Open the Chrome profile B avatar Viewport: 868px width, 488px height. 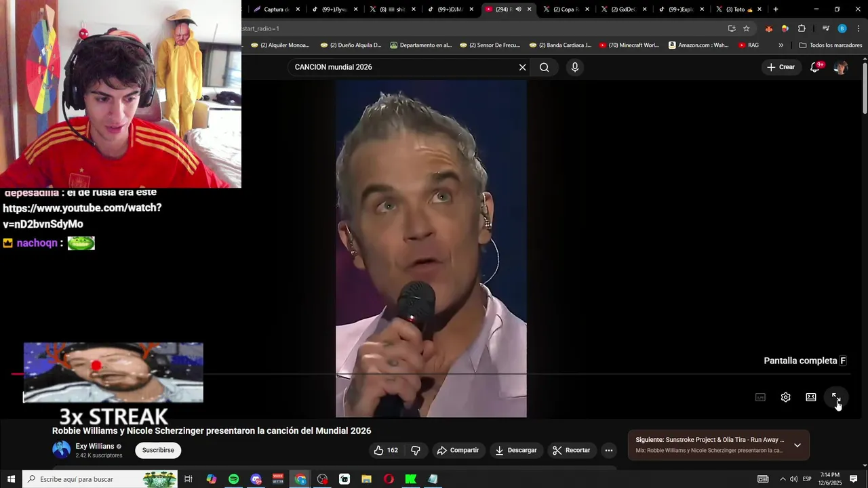tap(842, 28)
